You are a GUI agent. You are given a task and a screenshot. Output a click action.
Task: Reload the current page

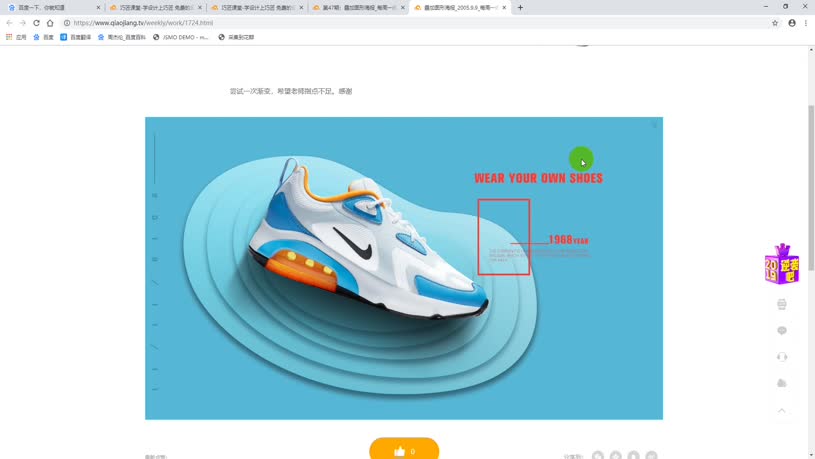[36, 23]
